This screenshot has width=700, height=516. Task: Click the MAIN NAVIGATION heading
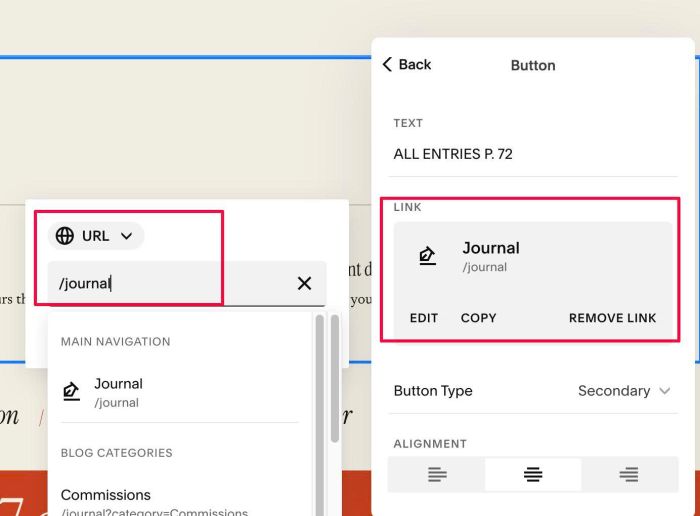(116, 341)
